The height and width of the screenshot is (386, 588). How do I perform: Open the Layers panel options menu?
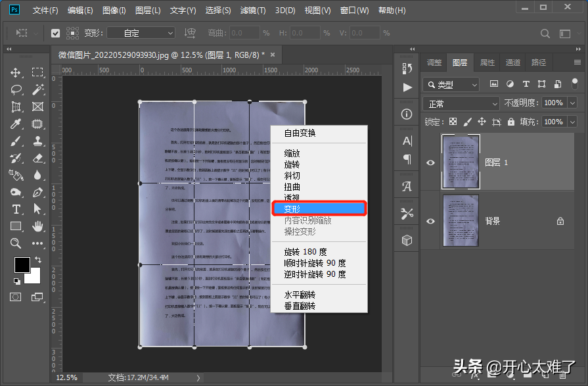click(x=577, y=62)
